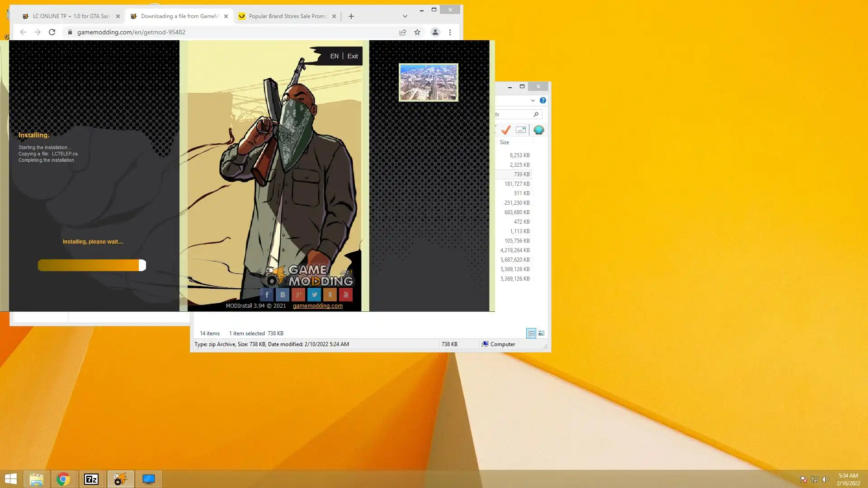
Task: Open the Twitter social icon
Action: tap(314, 295)
